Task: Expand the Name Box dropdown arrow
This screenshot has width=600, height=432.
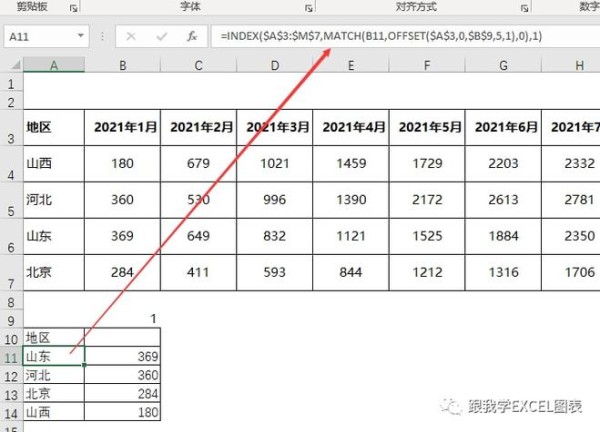Action: (x=80, y=36)
